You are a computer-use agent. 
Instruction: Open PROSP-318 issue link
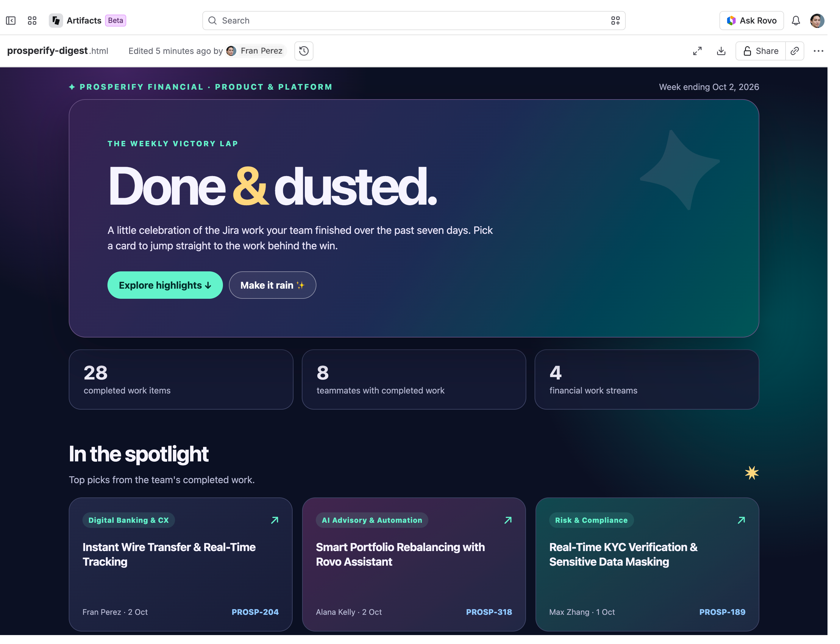(489, 612)
